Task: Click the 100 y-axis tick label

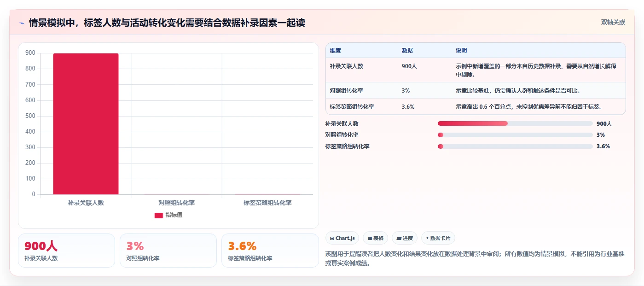Action: [30, 179]
